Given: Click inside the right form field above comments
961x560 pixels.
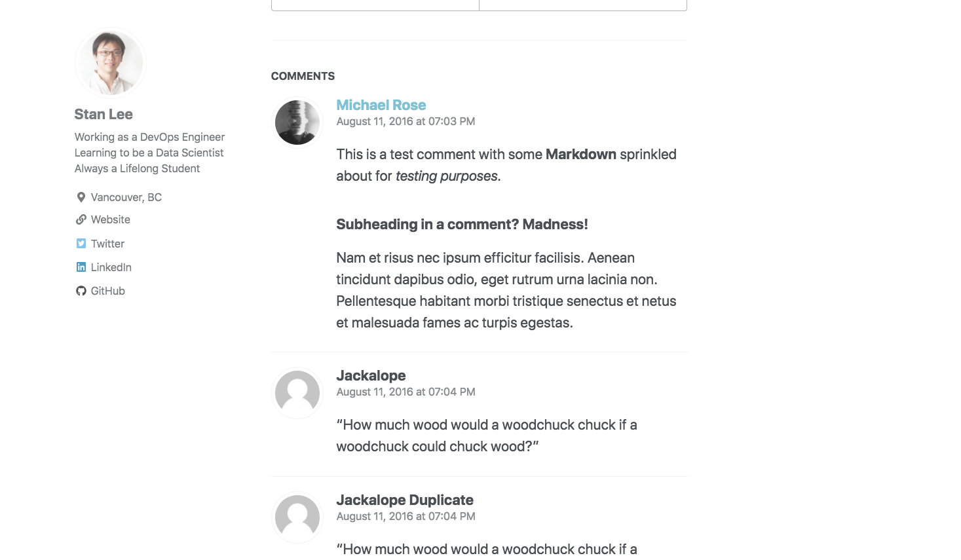Looking at the screenshot, I should tap(583, 5).
